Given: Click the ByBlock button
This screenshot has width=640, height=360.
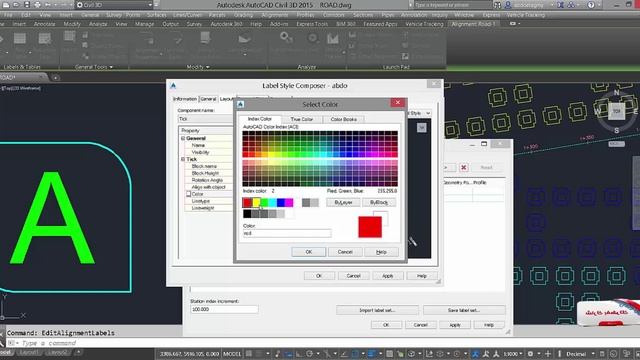Looking at the screenshot, I should coord(379,202).
